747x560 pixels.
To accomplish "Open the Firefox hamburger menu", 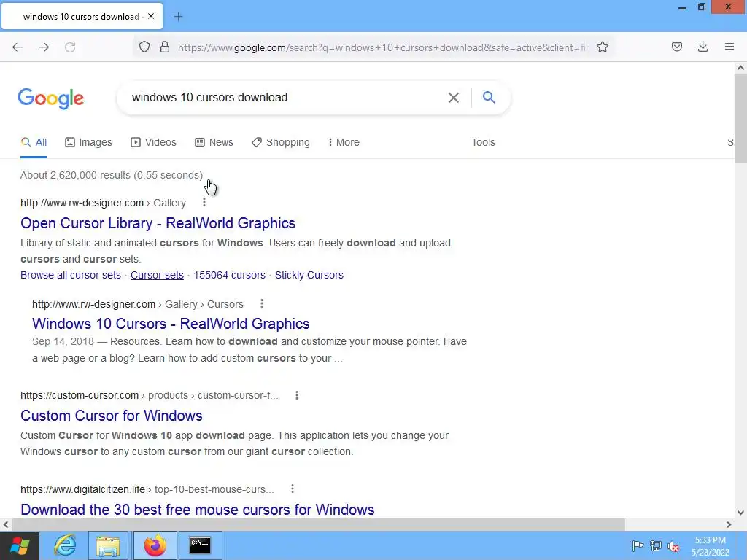I will click(729, 47).
